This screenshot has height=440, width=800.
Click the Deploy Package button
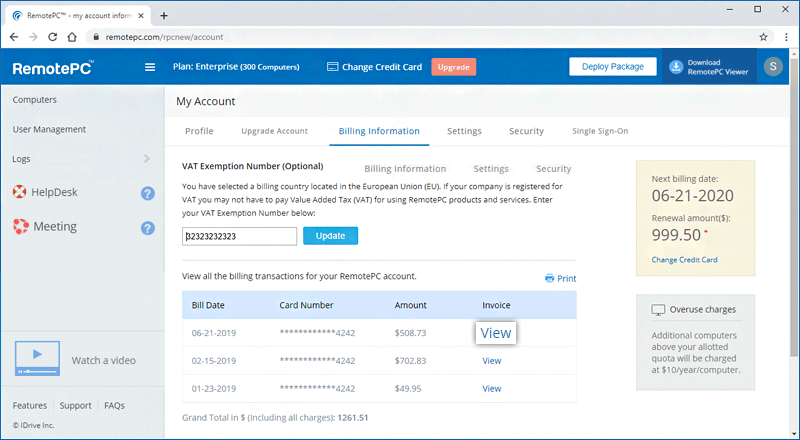613,66
